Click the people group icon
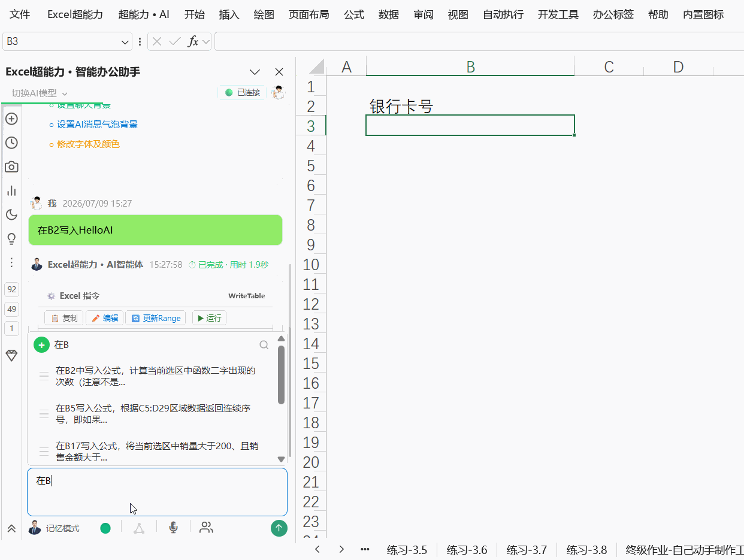 [x=206, y=528]
